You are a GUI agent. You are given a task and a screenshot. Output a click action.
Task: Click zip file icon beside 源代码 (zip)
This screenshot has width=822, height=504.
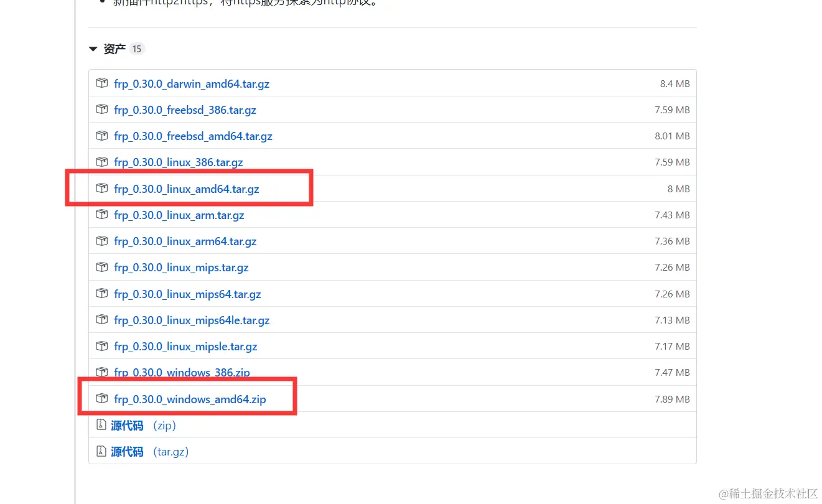coord(101,425)
